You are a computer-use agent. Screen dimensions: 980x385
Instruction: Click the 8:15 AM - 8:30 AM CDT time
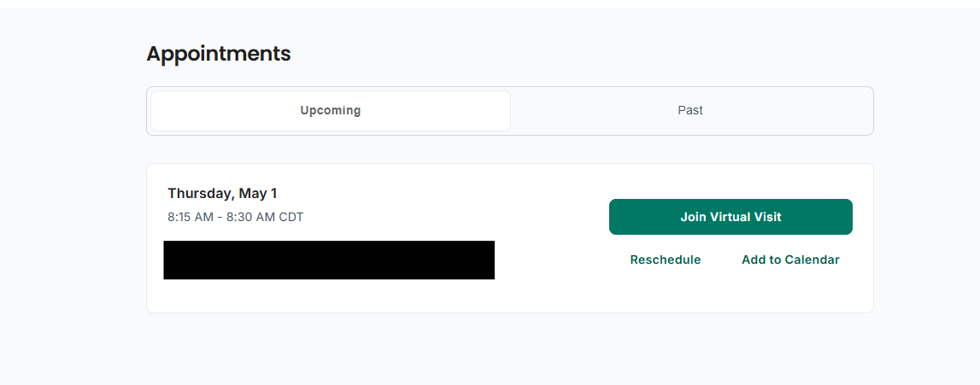(235, 217)
